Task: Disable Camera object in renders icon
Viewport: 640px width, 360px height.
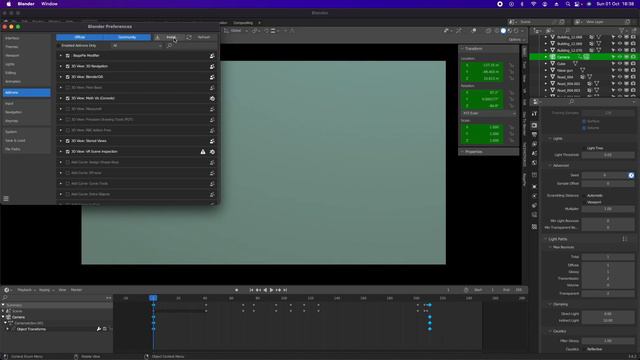Action: point(633,57)
